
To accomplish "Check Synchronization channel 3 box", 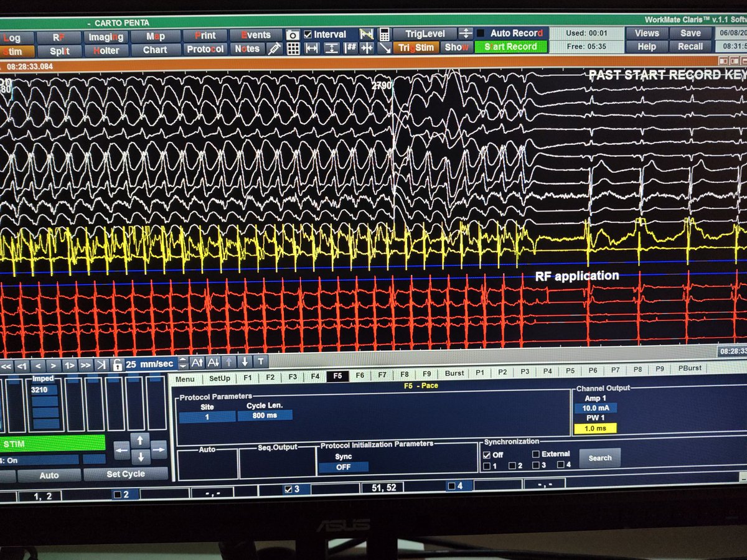I will click(x=536, y=465).
